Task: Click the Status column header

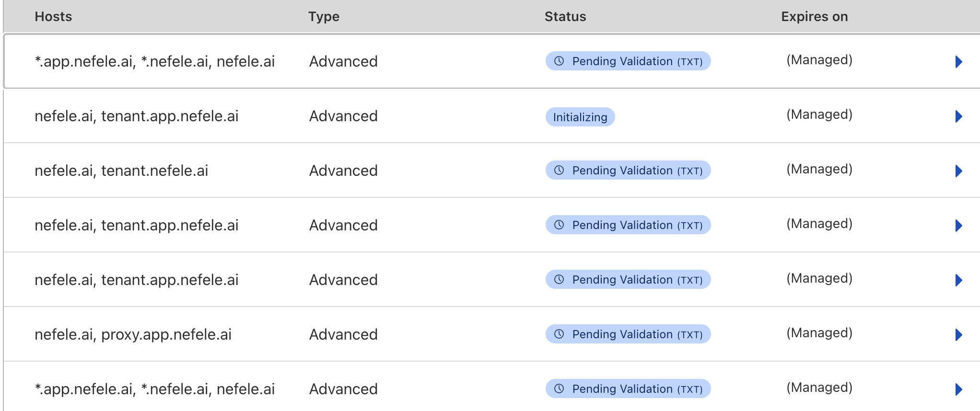Action: pyautogui.click(x=565, y=16)
